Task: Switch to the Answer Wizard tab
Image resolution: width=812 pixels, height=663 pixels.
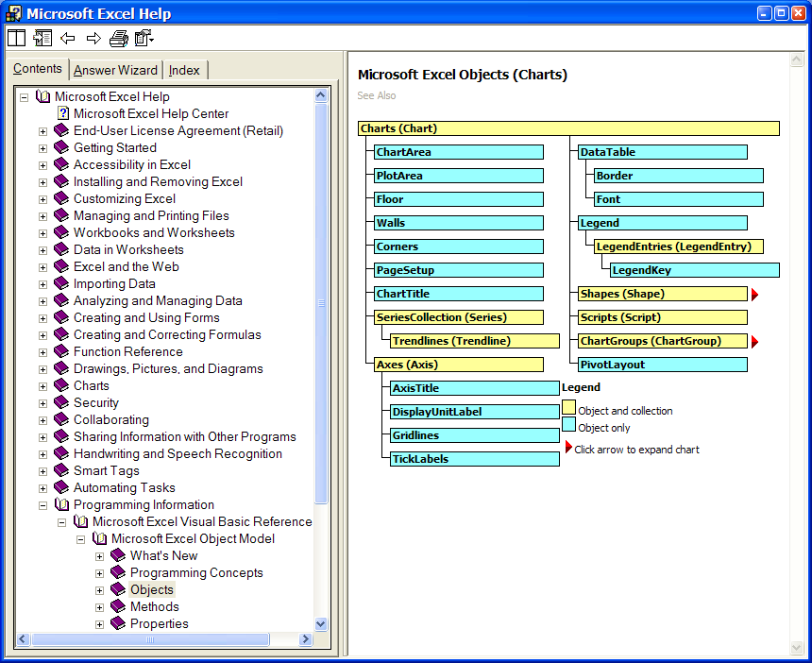Action: (115, 70)
